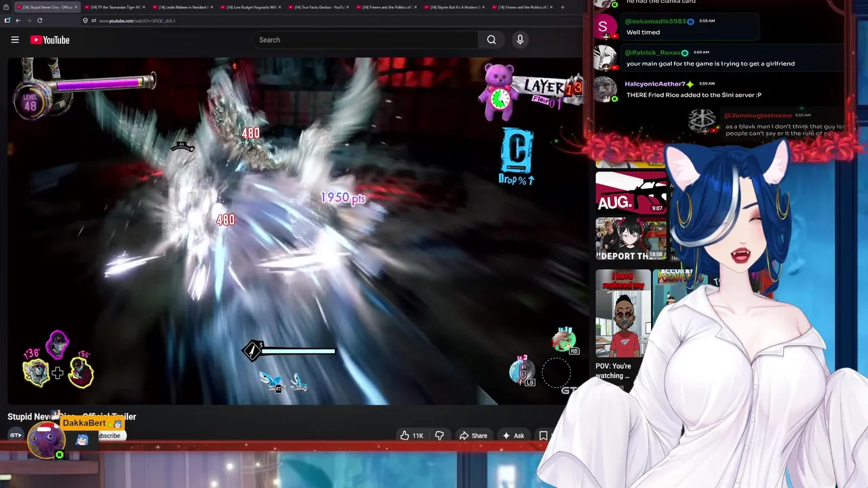Click the 'POV: You're watching' short title

(613, 371)
